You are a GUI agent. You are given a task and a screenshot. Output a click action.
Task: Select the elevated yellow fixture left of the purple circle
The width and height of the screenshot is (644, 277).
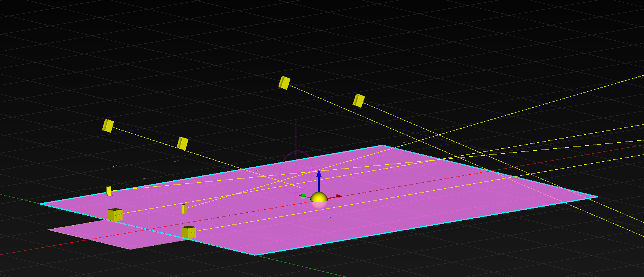click(x=183, y=143)
